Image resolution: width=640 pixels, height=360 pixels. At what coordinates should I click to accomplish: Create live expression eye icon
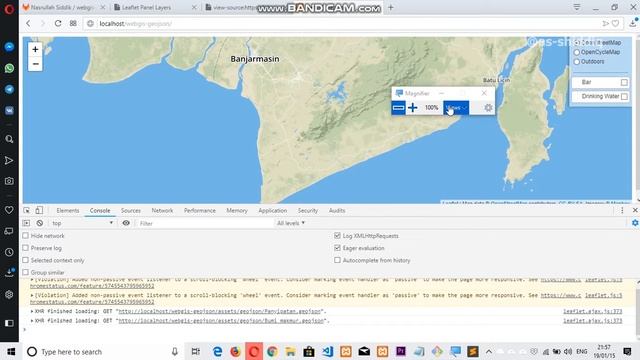point(126,223)
